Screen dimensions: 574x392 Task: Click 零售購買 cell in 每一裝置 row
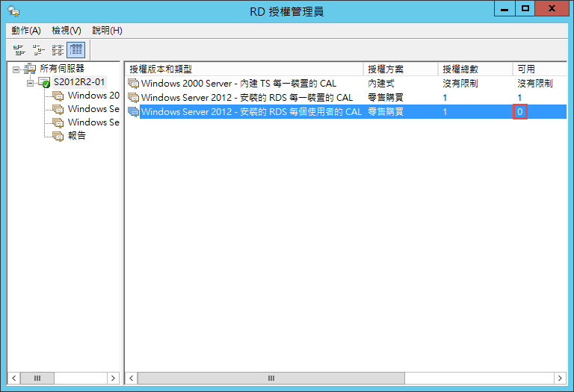tap(386, 98)
